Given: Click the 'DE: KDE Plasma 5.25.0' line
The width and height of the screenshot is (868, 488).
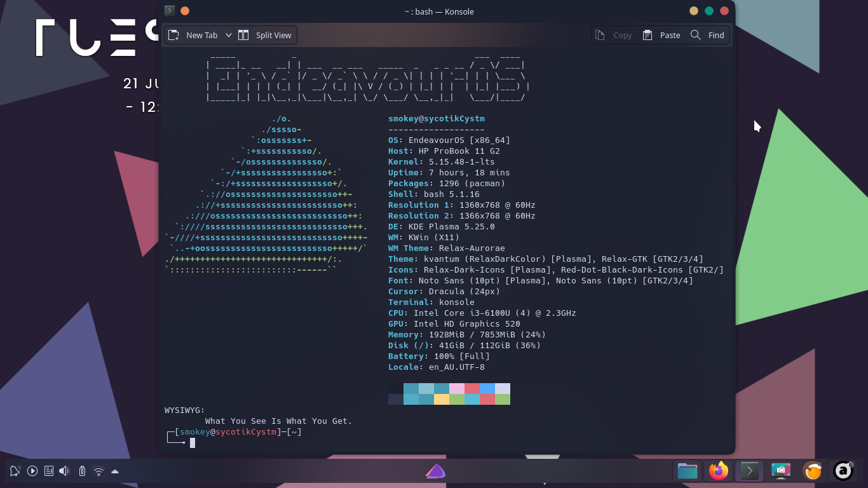Looking at the screenshot, I should (x=442, y=227).
